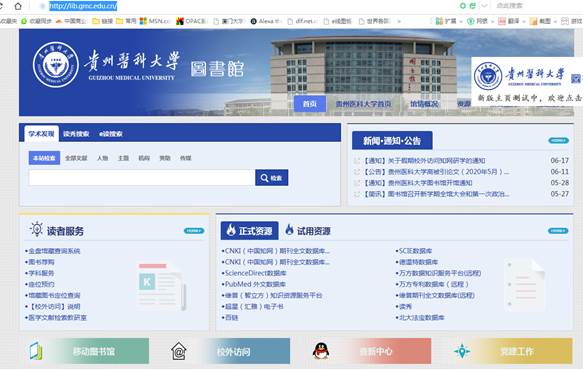Open the MSN bookmark
Viewport: 583px width, 369px height.
point(155,21)
